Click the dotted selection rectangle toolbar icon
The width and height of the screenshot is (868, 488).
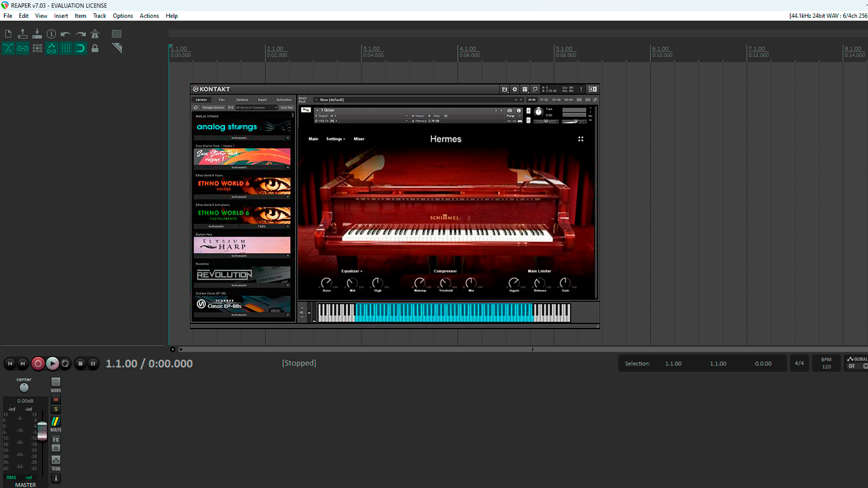click(x=116, y=34)
